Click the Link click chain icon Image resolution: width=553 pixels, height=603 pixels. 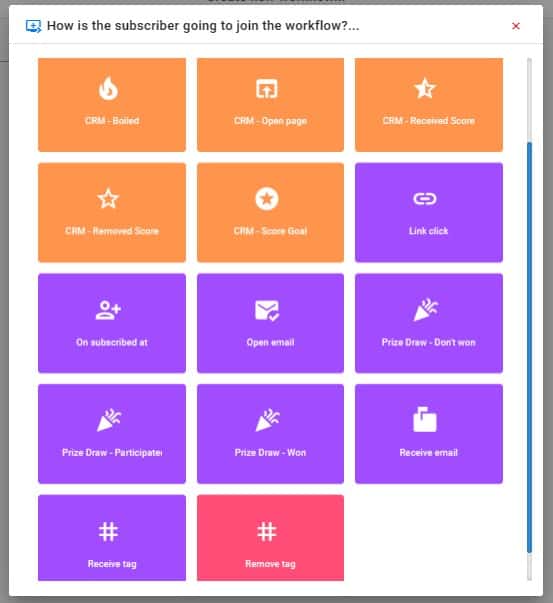click(425, 199)
